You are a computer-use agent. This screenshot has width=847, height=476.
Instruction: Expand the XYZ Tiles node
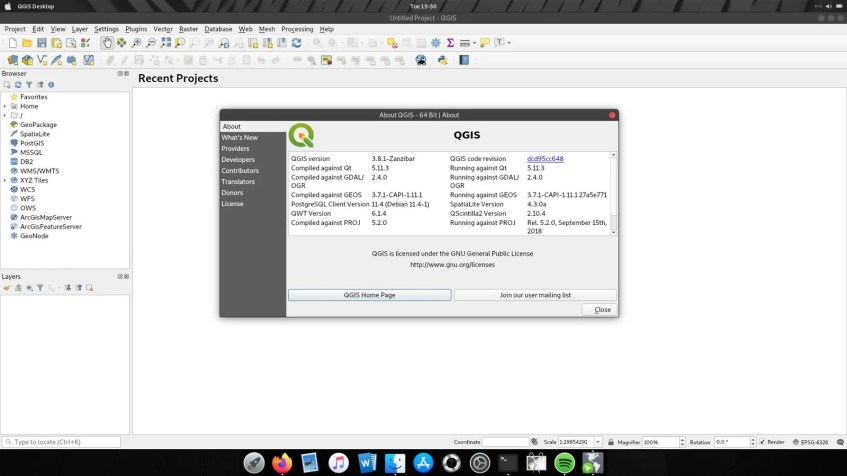(x=5, y=180)
